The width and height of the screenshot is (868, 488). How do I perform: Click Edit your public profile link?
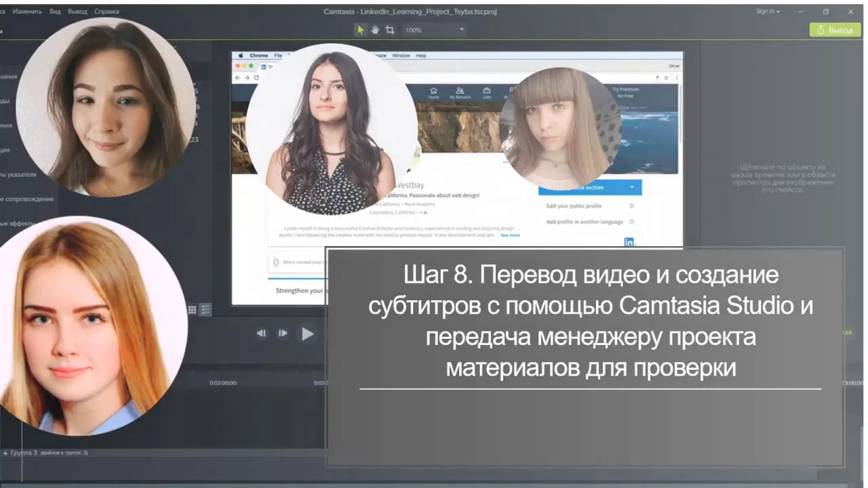coord(574,206)
